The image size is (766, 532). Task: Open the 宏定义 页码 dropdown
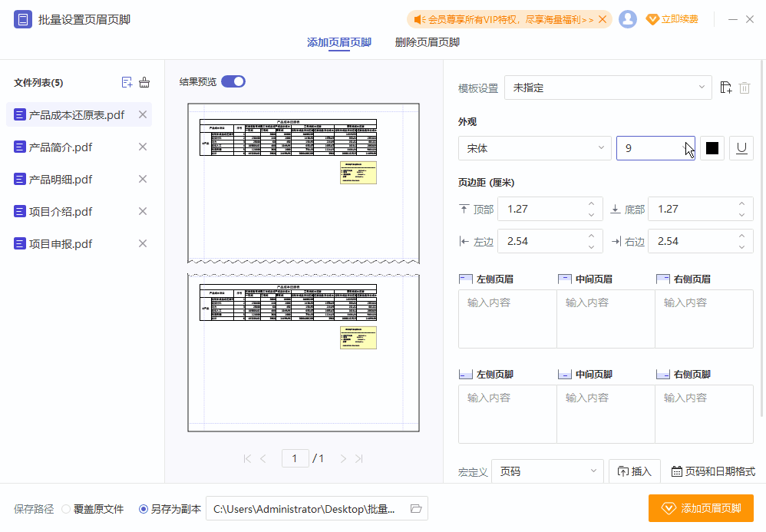click(x=547, y=470)
